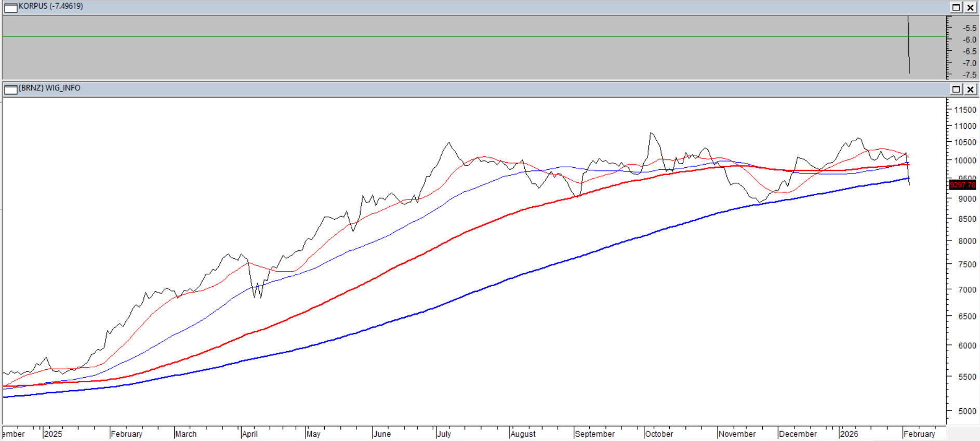Screen dimensions: 980x441
Task: Click the red 9297.78 current price tag
Action: click(x=962, y=185)
